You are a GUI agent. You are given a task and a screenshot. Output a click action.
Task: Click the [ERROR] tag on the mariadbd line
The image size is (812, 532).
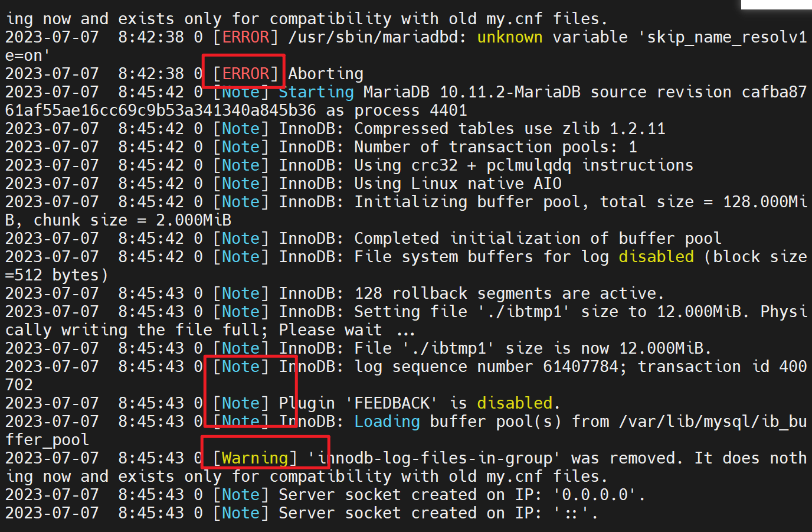pos(245,37)
